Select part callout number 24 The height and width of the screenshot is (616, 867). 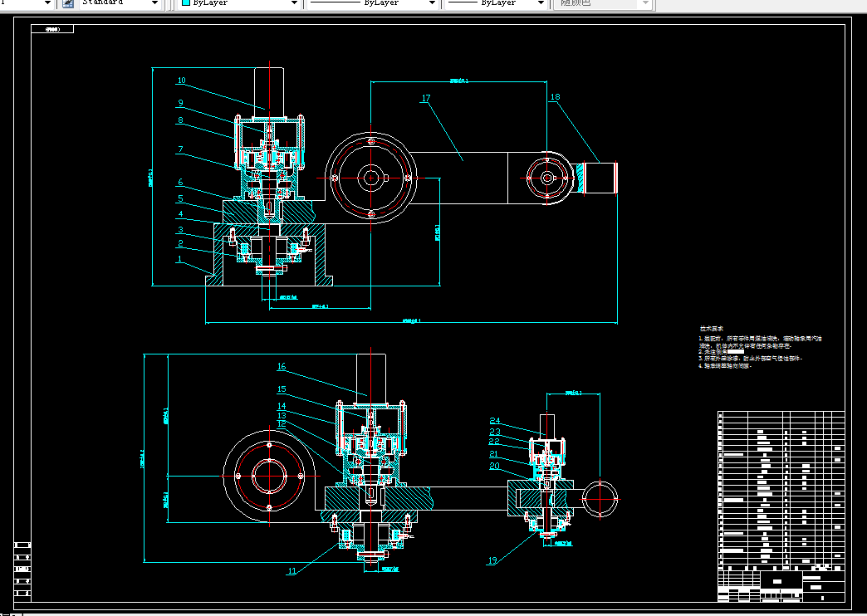495,421
